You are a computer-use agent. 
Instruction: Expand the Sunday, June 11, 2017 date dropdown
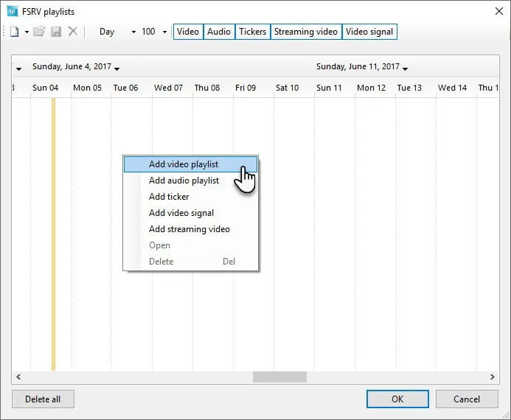[406, 68]
